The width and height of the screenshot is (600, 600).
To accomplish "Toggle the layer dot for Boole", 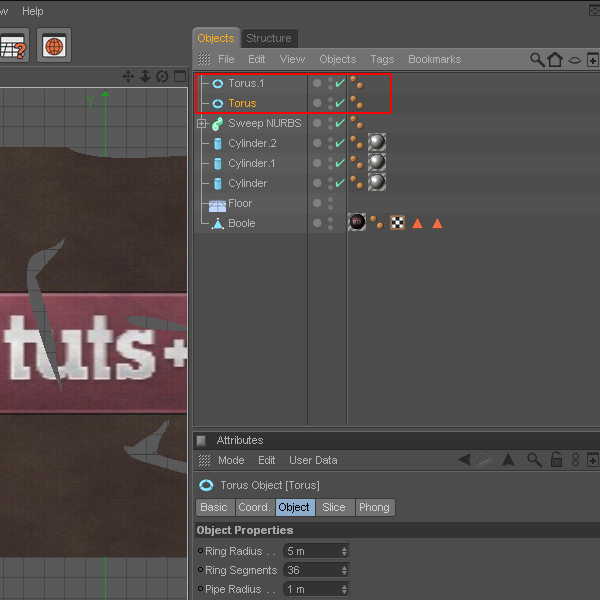I will pos(317,223).
